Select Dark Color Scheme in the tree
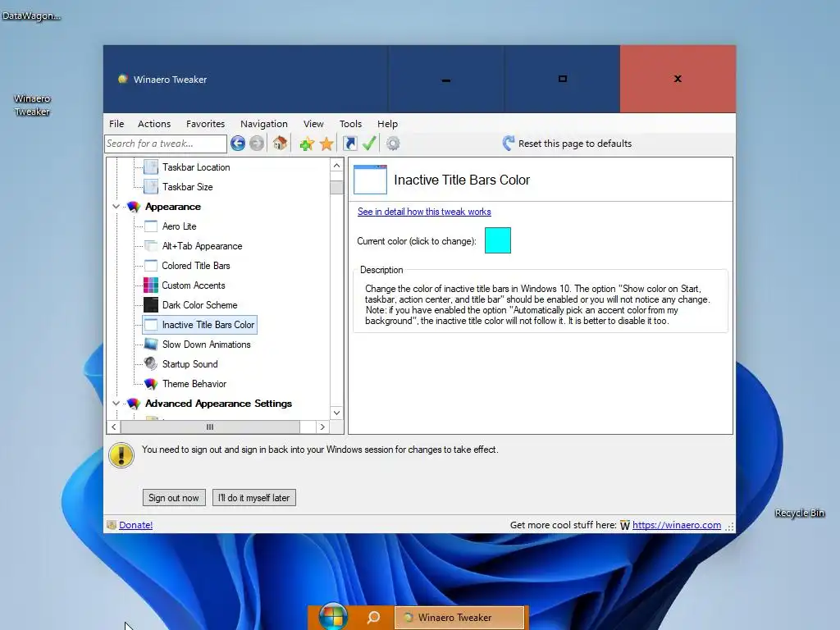This screenshot has height=630, width=840. click(x=200, y=305)
